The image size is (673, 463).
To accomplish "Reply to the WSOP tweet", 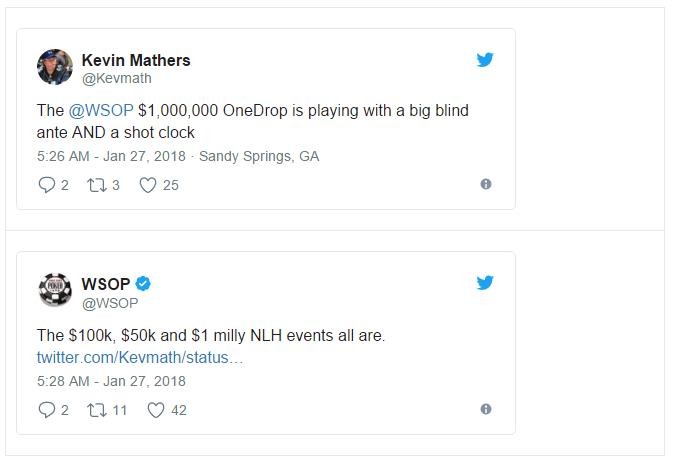I will 46,409.
